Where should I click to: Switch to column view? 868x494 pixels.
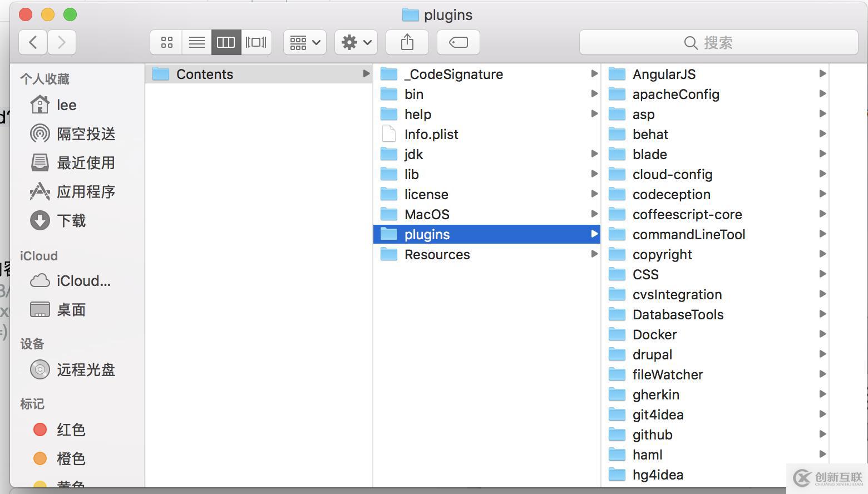point(226,42)
